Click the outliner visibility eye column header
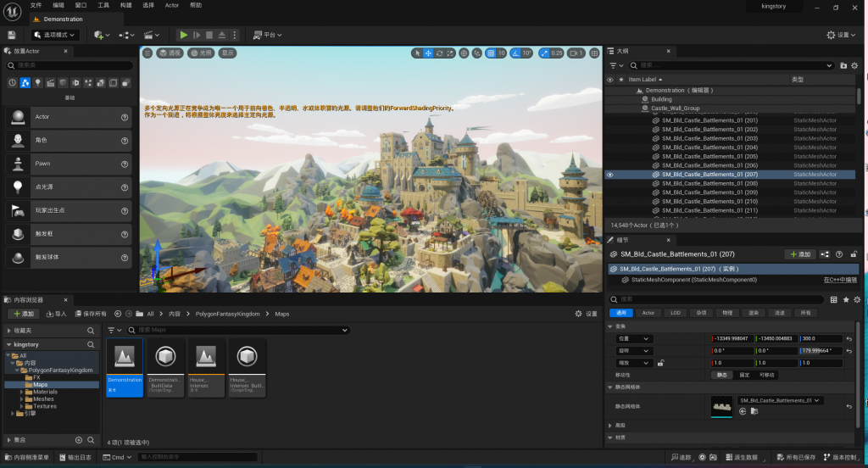This screenshot has width=868, height=468. [x=610, y=80]
